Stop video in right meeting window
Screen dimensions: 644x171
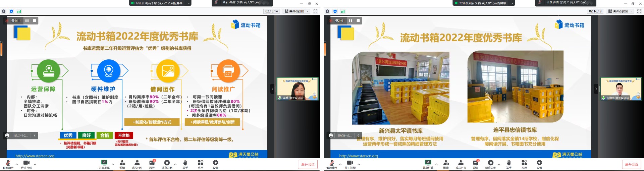click(350, 164)
